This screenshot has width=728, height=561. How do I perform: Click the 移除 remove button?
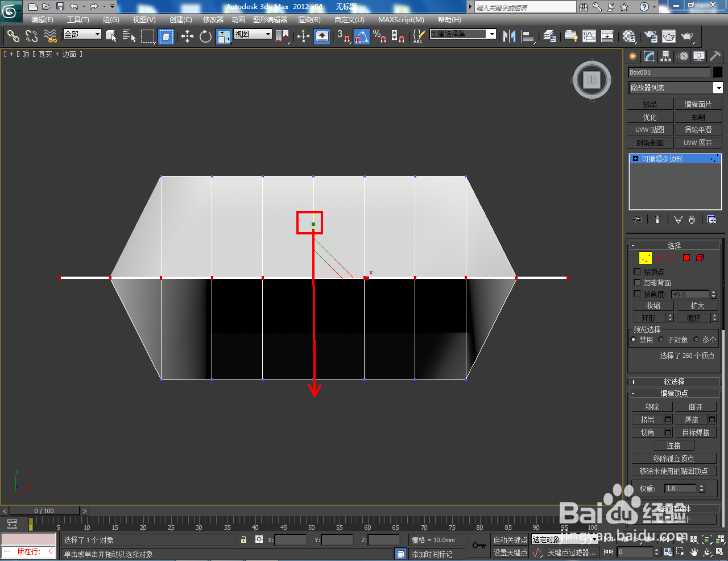pyautogui.click(x=652, y=407)
